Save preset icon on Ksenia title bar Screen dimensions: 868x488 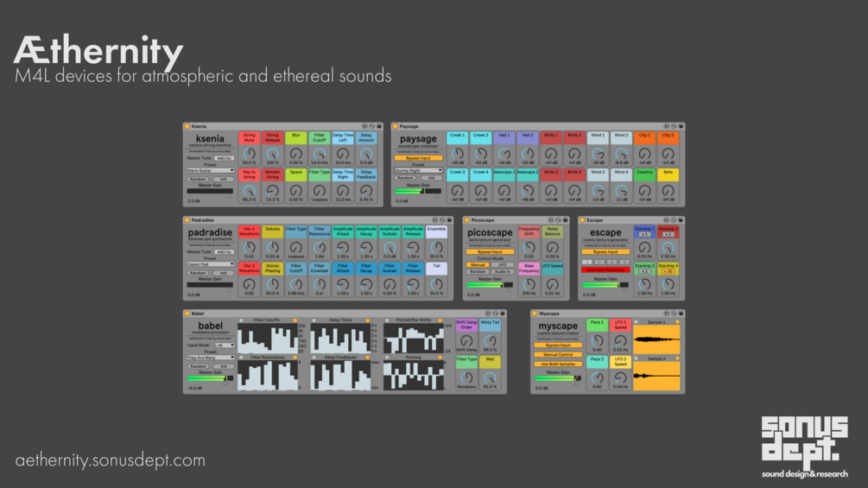(x=379, y=126)
